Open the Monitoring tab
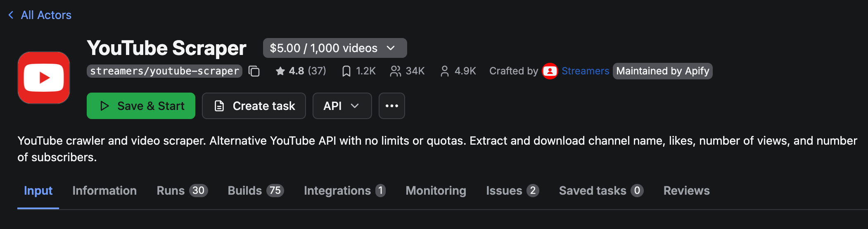This screenshot has height=229, width=868. pyautogui.click(x=436, y=191)
